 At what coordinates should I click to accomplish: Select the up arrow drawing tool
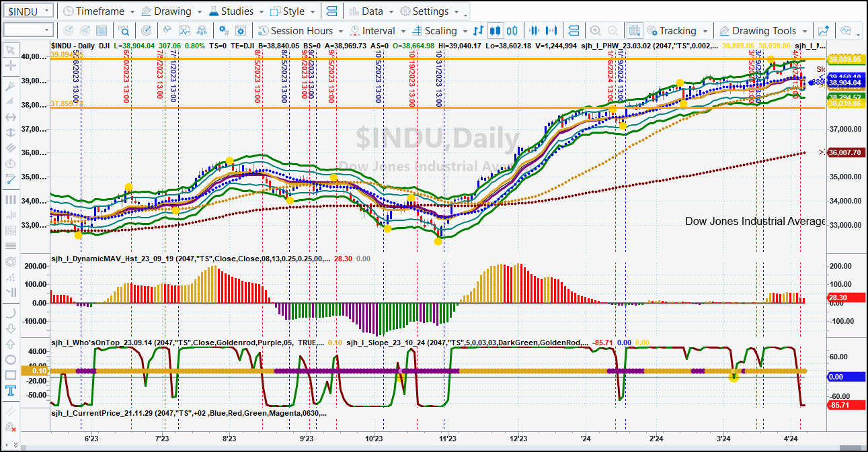[x=10, y=345]
